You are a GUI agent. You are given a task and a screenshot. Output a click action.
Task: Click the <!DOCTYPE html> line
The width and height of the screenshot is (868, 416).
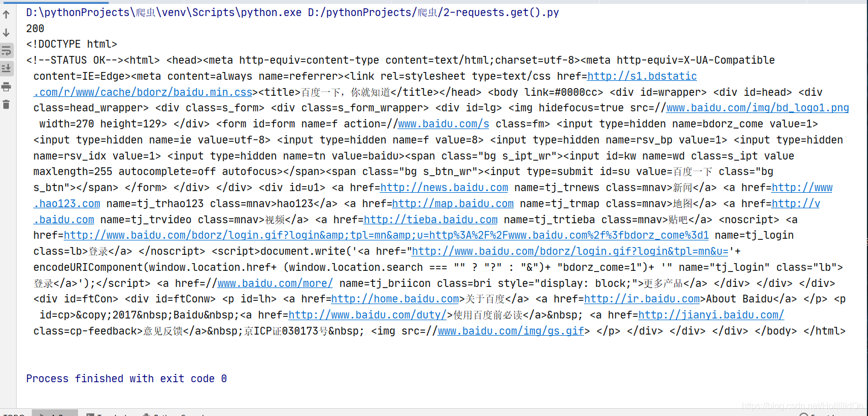72,44
